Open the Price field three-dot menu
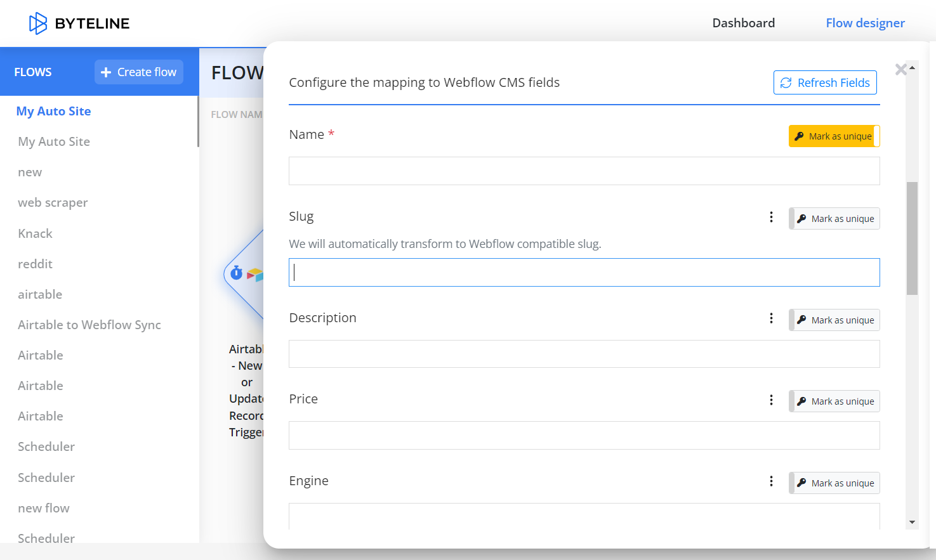 (771, 400)
